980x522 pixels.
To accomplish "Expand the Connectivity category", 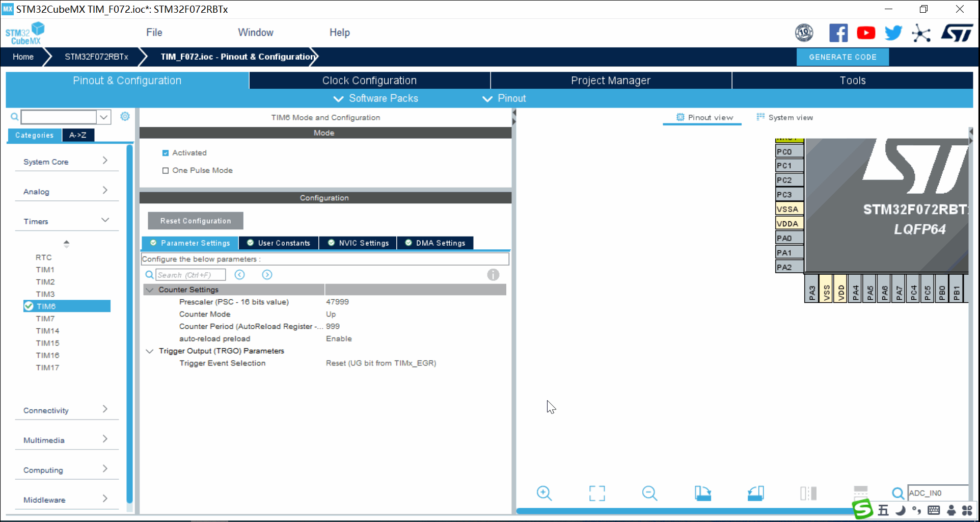I will pos(67,410).
